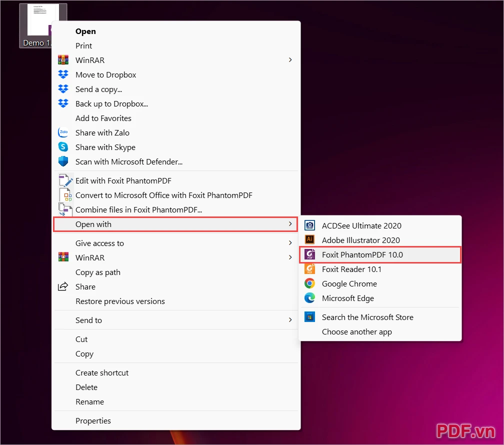Open with Google Chrome
The image size is (504, 445).
pos(380,283)
